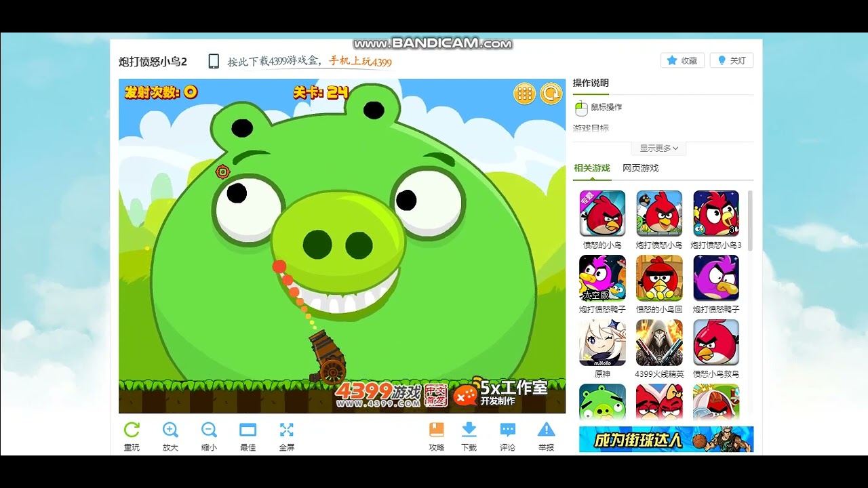Click the 手机上玩4399 link

(x=360, y=62)
